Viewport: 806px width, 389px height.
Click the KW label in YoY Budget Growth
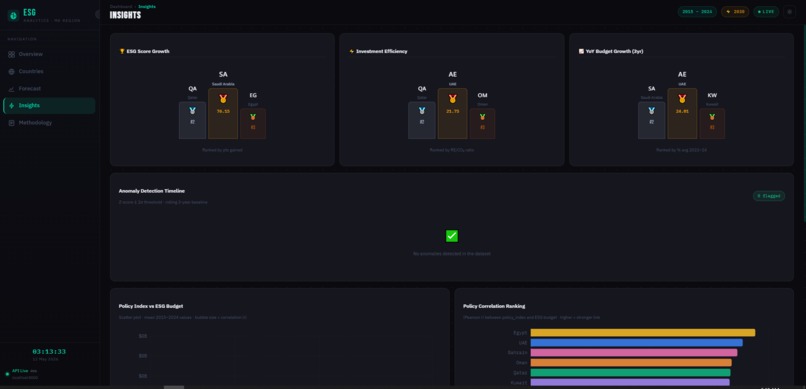point(712,96)
